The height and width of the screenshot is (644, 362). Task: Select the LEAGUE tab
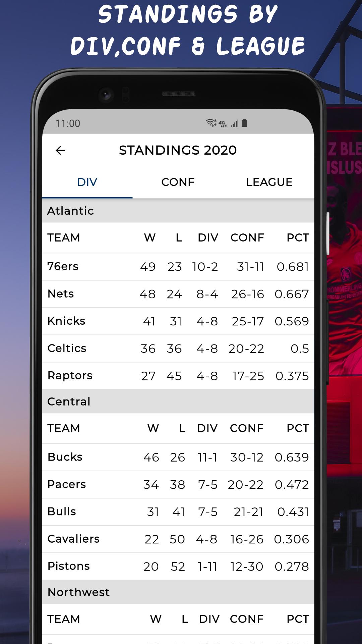[269, 182]
